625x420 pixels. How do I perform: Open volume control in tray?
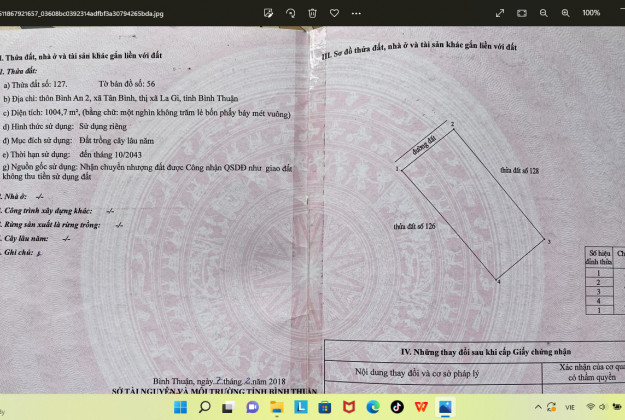point(602,407)
